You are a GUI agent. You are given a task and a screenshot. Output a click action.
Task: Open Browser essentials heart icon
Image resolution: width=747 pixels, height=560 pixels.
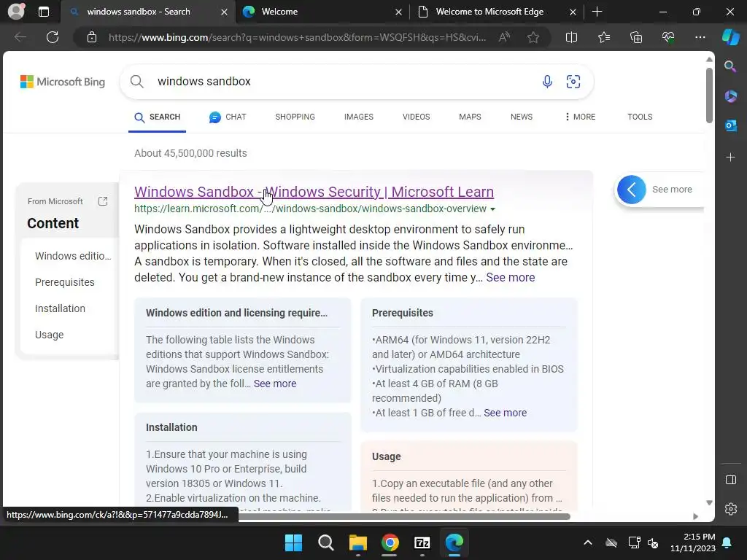tap(668, 37)
